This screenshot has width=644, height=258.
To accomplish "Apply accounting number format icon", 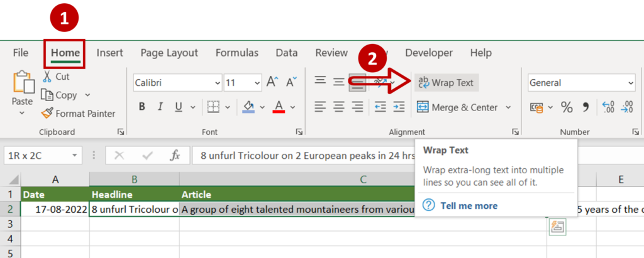I will point(536,108).
